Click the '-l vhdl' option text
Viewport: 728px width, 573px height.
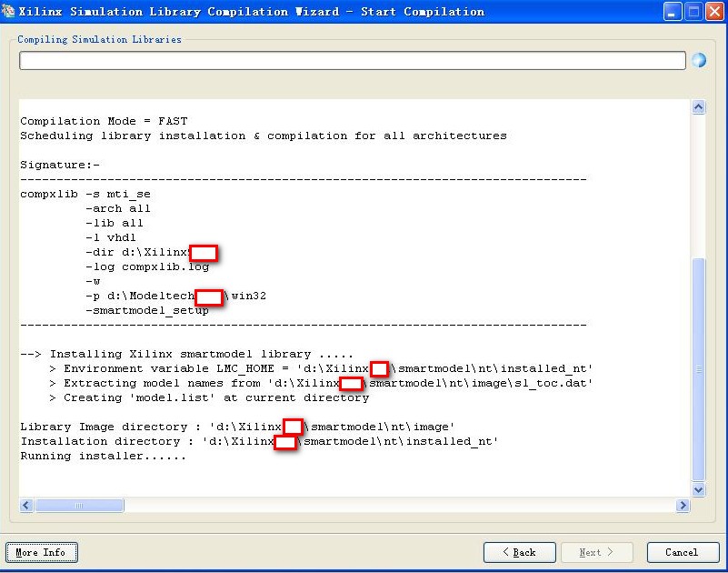click(111, 237)
